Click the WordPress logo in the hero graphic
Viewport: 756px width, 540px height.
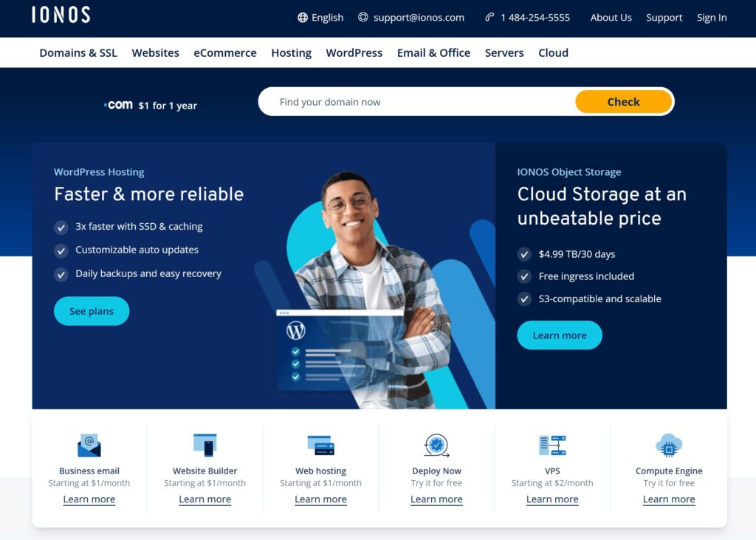295,331
